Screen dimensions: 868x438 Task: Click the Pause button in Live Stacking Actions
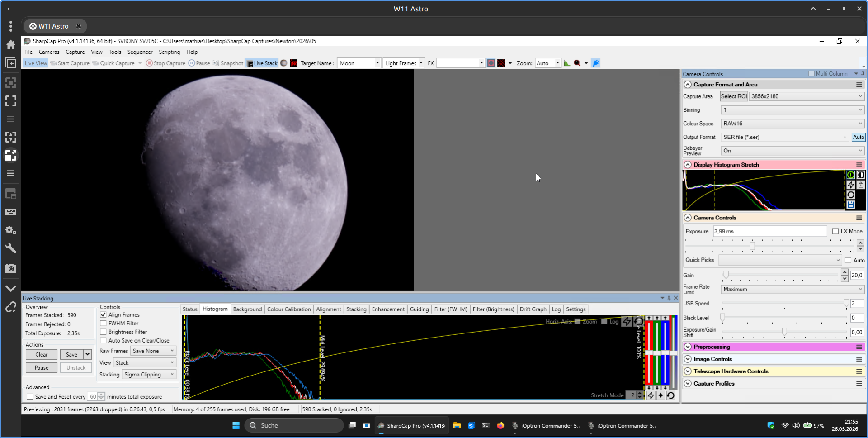[x=42, y=368]
